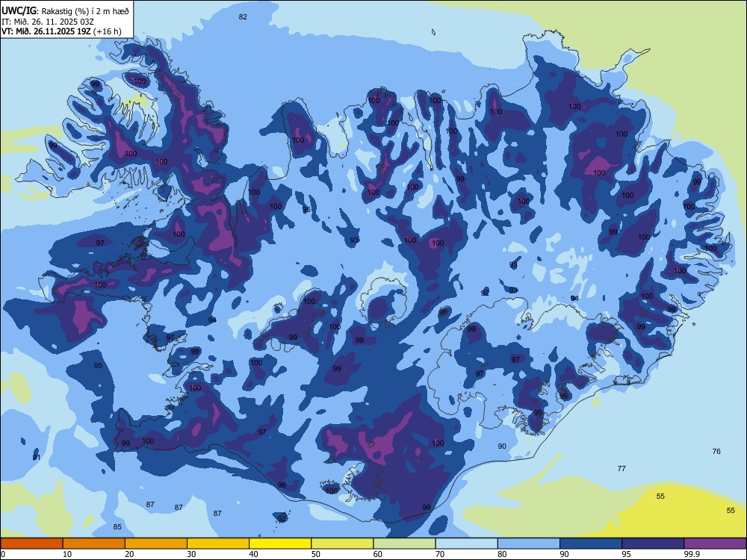Click the 0–10 dark orange legend swatch
The image size is (747, 560).
(31, 544)
